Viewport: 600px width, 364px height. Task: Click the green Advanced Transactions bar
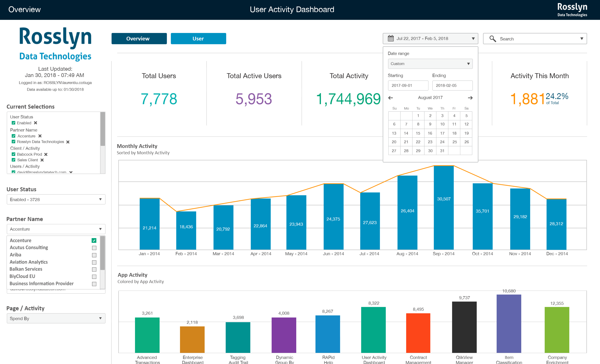point(147,335)
